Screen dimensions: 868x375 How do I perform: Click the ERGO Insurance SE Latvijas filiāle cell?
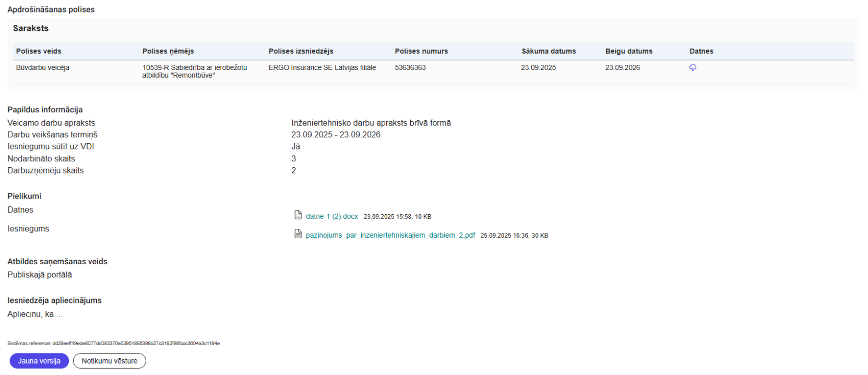click(322, 67)
